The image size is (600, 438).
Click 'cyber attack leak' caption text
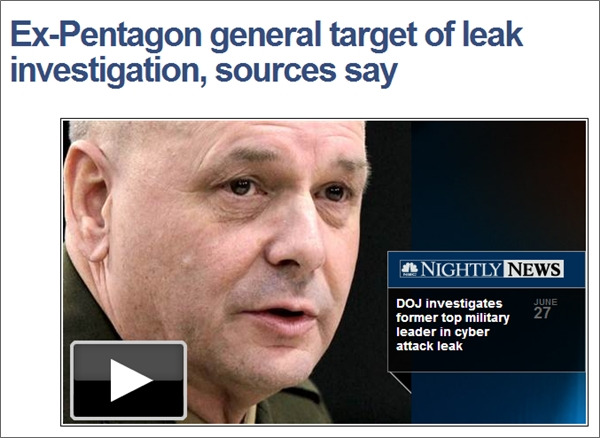[x=443, y=339]
